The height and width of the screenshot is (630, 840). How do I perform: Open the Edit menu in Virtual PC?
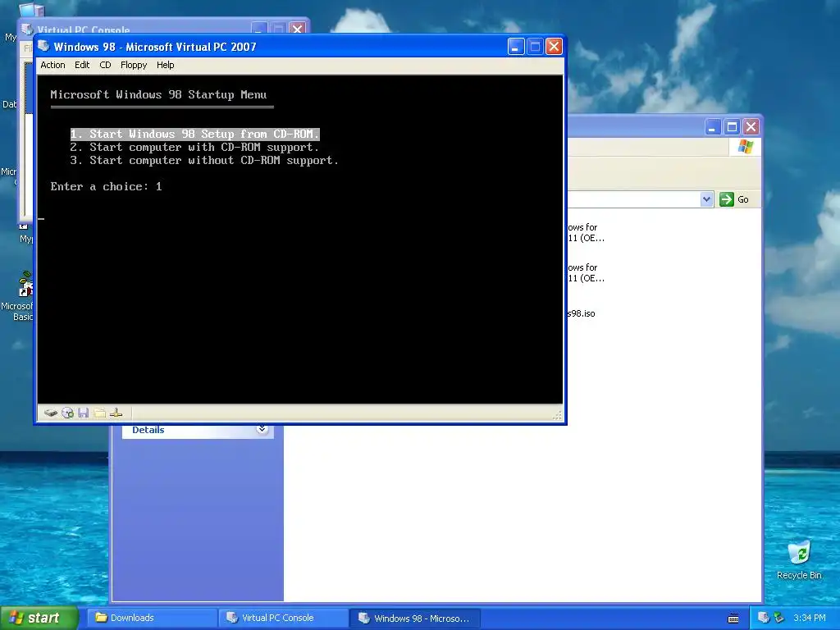coord(82,65)
